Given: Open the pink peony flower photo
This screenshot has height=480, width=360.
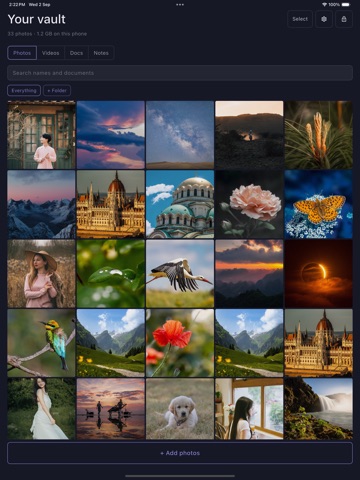Looking at the screenshot, I should coord(249,204).
